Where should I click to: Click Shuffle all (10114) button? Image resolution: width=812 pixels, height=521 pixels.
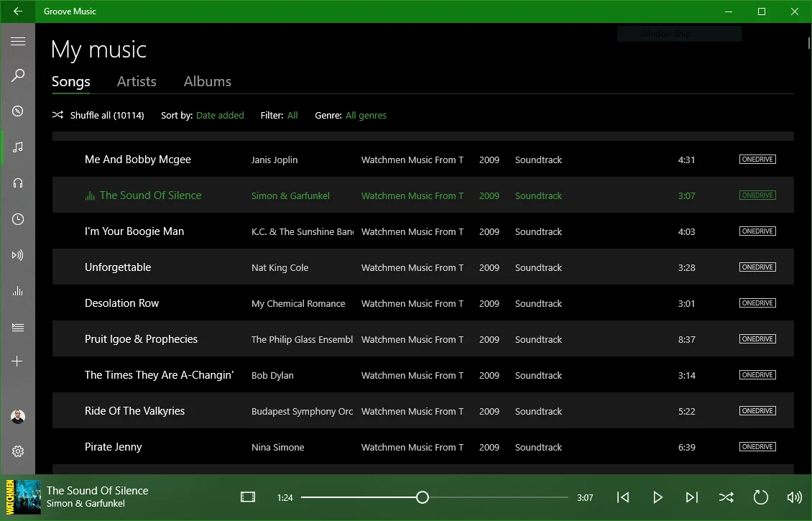coord(98,115)
